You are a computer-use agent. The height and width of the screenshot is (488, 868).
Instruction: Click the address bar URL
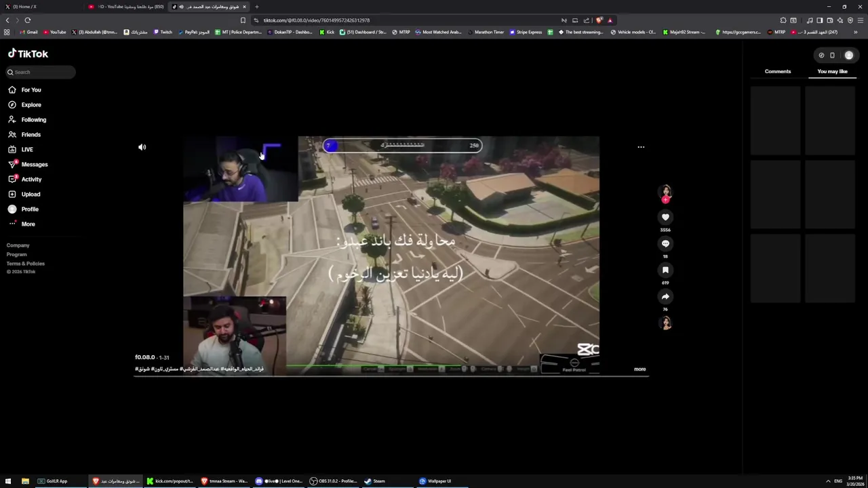pyautogui.click(x=316, y=20)
